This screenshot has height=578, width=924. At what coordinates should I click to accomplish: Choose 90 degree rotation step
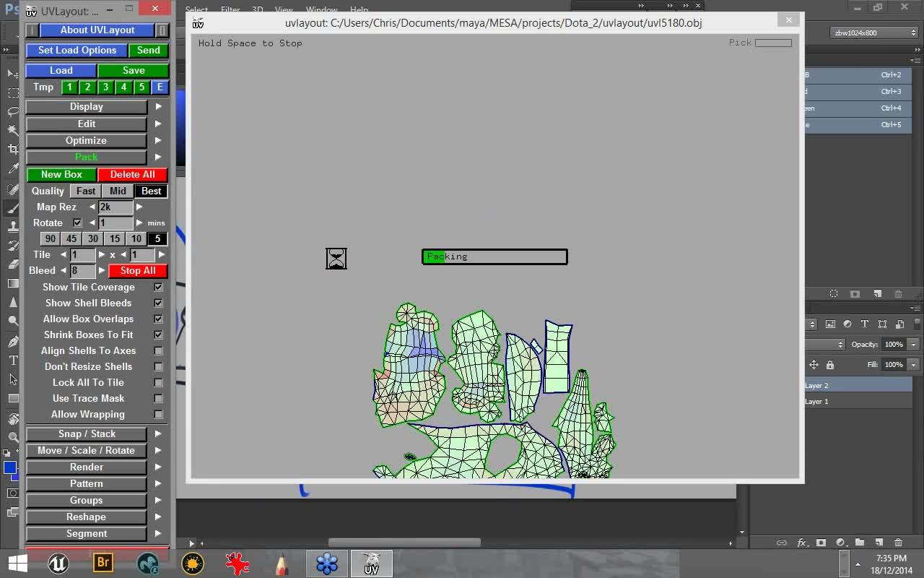tap(50, 238)
